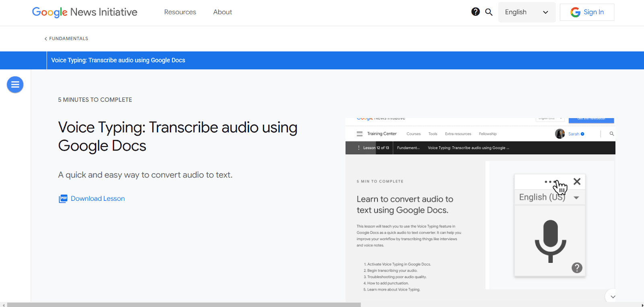Click right arrow of horizontal scrollbar
The width and height of the screenshot is (644, 307).
642,305
